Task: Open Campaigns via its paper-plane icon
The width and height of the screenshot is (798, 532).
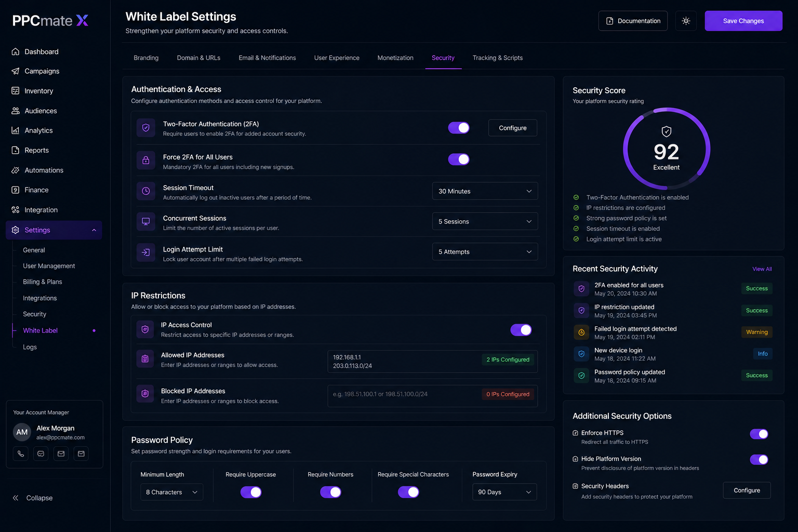Action: 16,71
